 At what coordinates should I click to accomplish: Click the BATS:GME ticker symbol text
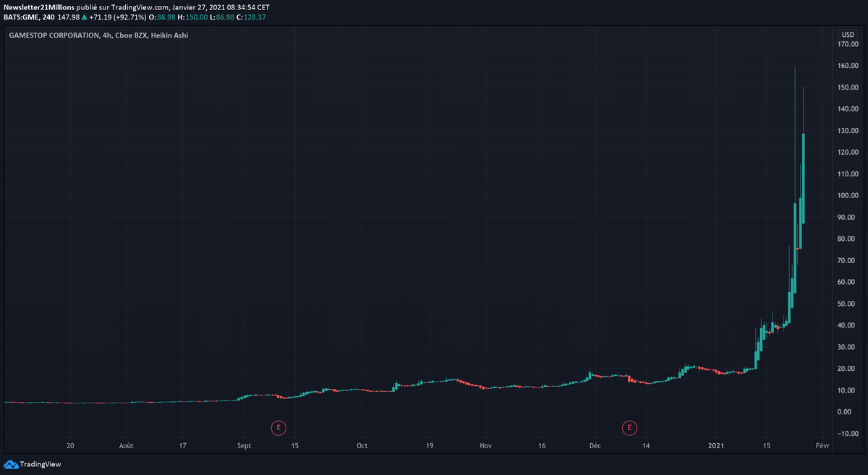[22, 17]
